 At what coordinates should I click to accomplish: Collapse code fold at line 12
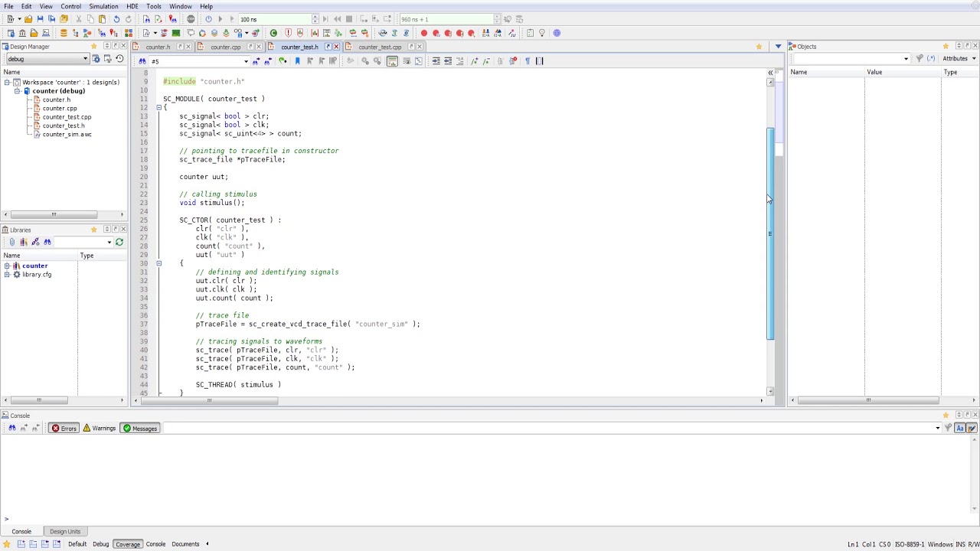coord(158,107)
